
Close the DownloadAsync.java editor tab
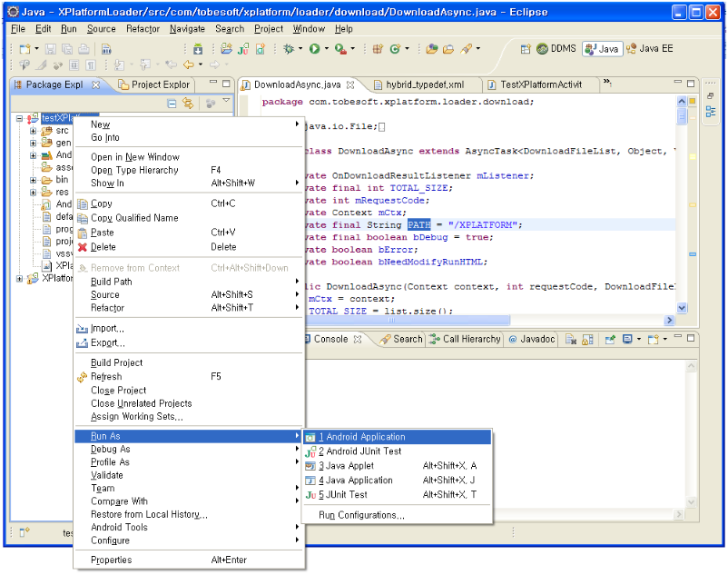pos(350,84)
